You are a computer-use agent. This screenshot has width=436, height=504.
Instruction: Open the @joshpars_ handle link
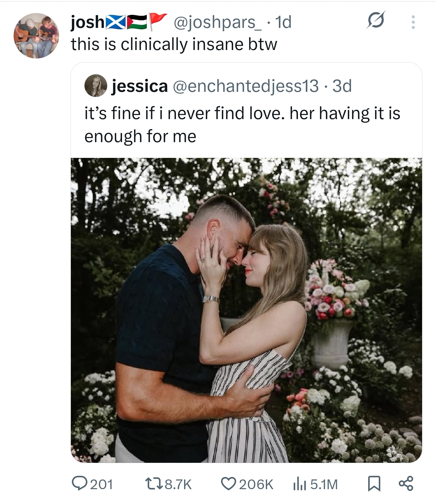pyautogui.click(x=217, y=22)
